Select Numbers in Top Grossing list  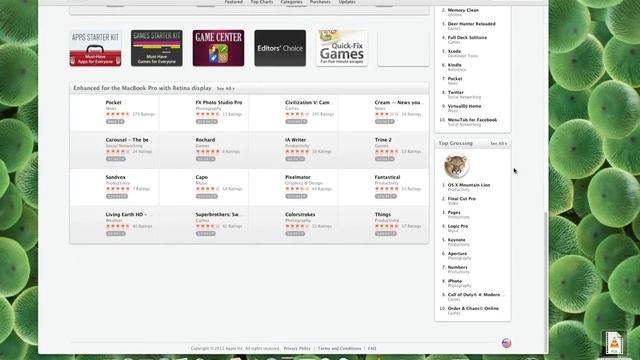tap(458, 267)
